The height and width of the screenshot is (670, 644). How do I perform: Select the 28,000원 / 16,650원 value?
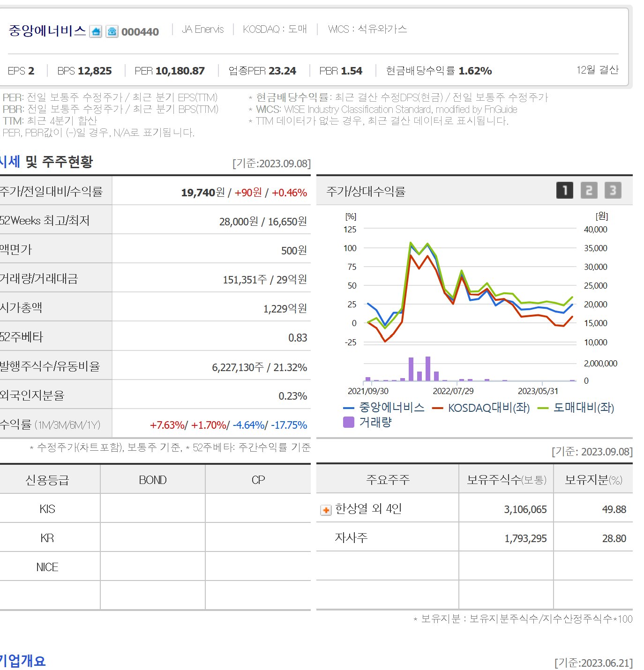(263, 222)
